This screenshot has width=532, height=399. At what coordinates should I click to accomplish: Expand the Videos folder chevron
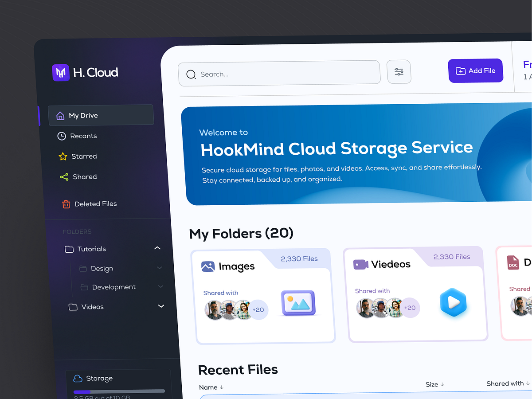pos(161,306)
